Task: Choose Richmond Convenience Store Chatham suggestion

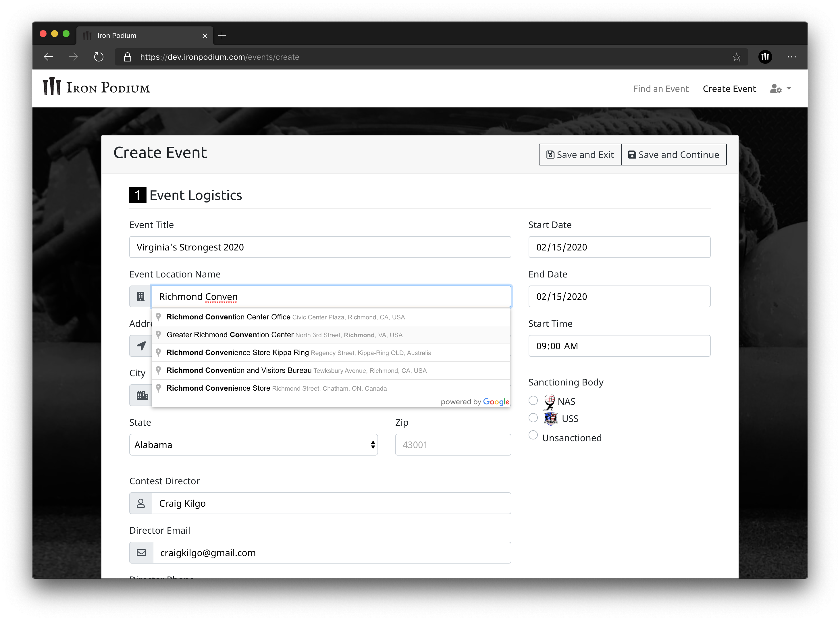Action: [x=331, y=388]
